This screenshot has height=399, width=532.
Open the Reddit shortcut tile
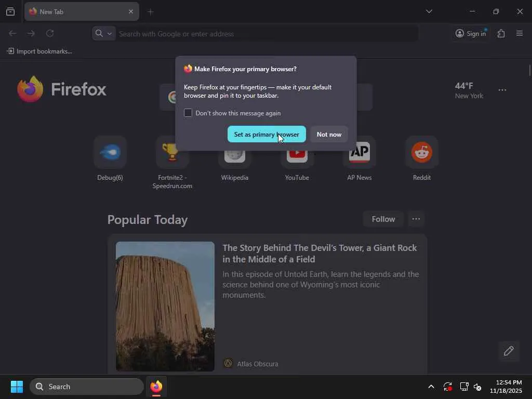pos(422,159)
